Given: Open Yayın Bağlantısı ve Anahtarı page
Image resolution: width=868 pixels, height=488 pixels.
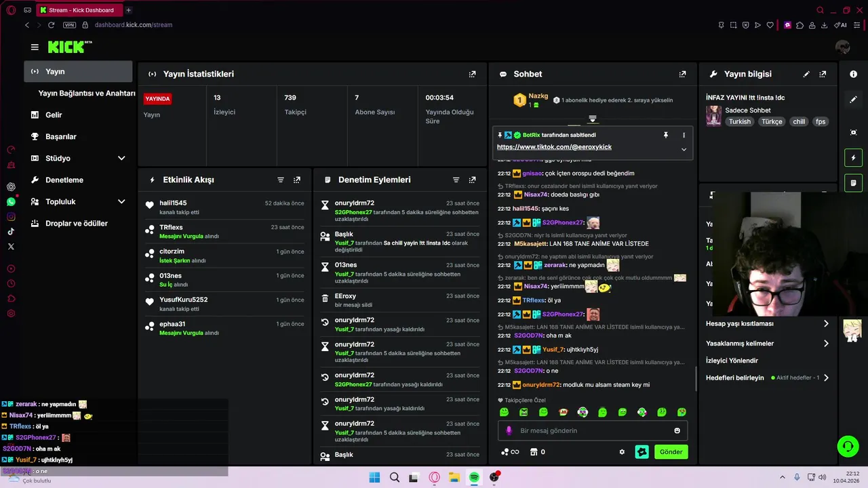Looking at the screenshot, I should click(x=87, y=94).
